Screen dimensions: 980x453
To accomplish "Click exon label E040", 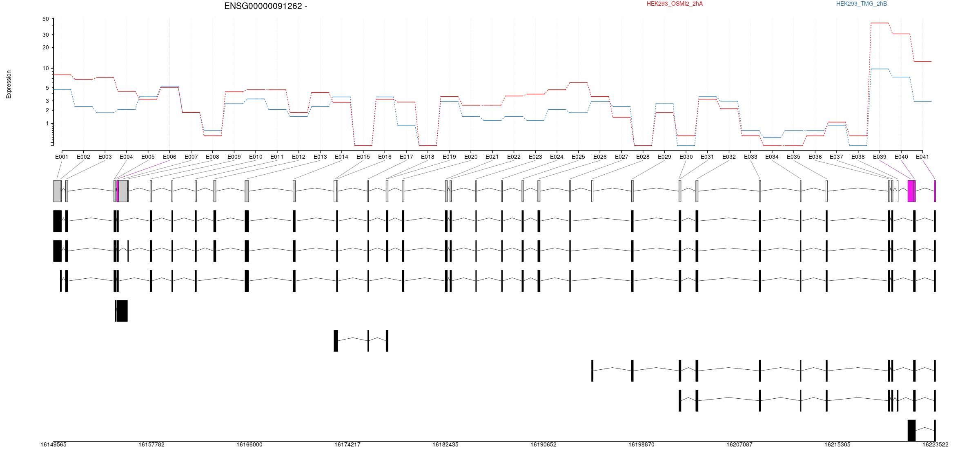I will pyautogui.click(x=901, y=157).
